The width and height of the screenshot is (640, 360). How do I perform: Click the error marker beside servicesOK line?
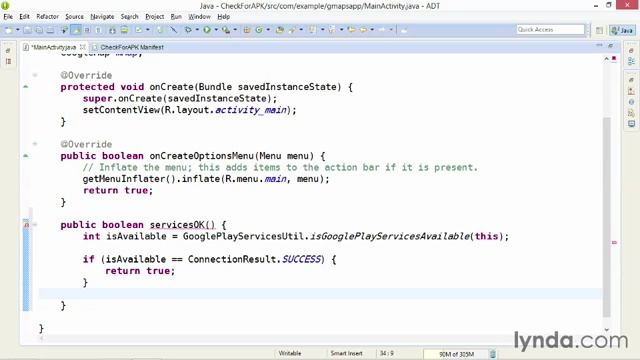(x=26, y=224)
